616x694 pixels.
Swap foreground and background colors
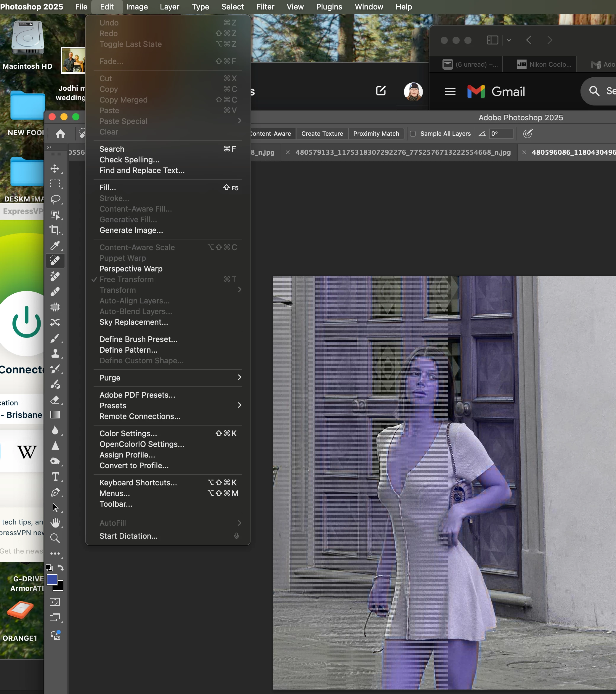click(x=61, y=567)
